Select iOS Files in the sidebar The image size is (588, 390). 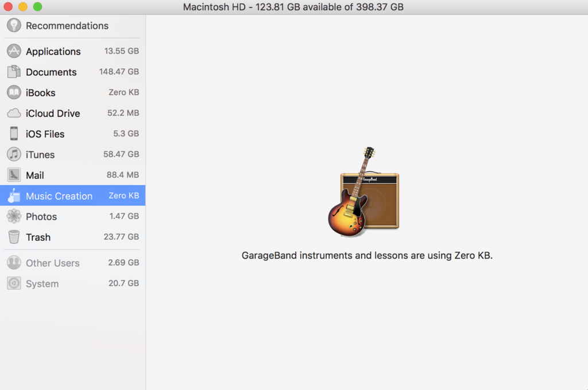45,134
